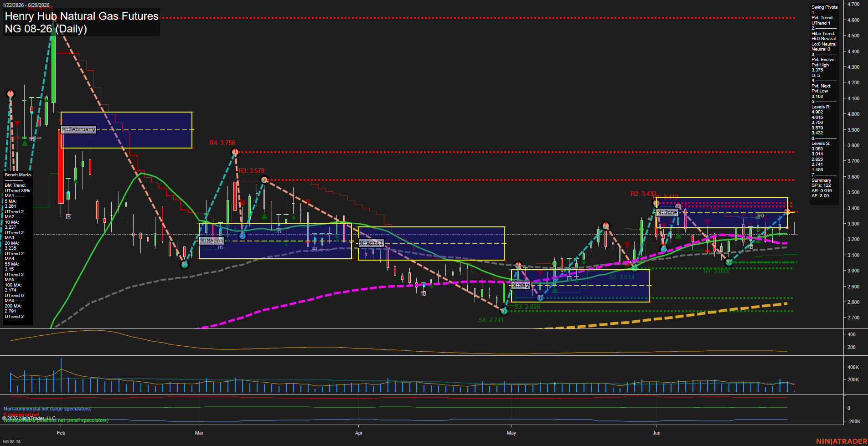Open the NG 08-26 chart tab
Viewport: 868px width, 446px height.
click(x=11, y=441)
